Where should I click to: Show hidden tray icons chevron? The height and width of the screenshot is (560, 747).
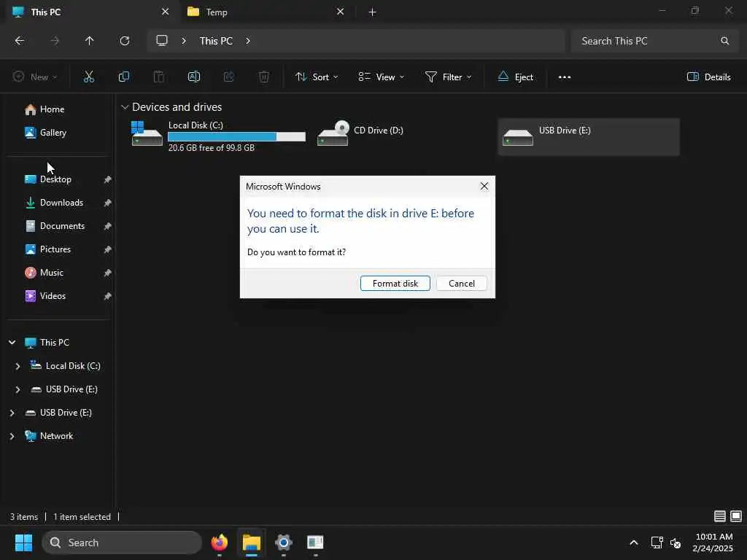pos(634,542)
